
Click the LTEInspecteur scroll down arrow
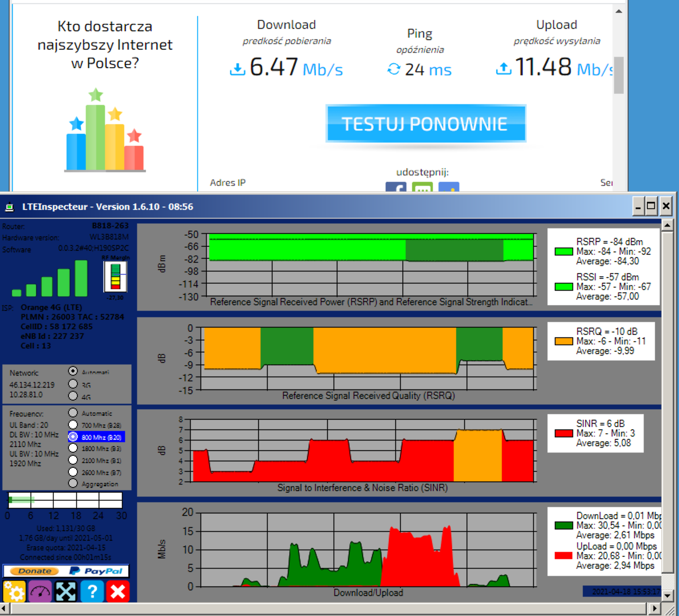point(667,595)
